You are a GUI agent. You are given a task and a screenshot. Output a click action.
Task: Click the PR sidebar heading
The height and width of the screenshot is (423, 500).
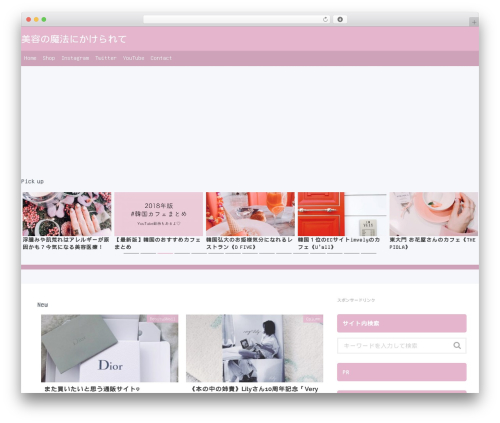pyautogui.click(x=402, y=372)
